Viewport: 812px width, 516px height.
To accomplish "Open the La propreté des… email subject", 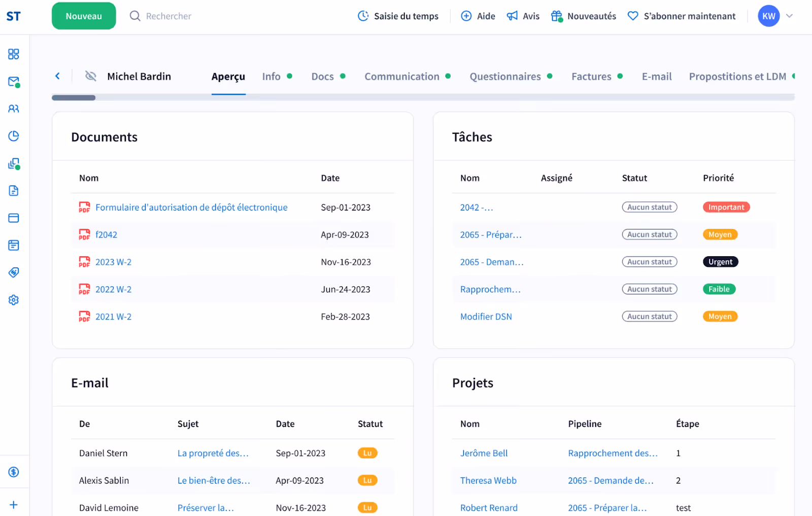I will [213, 453].
